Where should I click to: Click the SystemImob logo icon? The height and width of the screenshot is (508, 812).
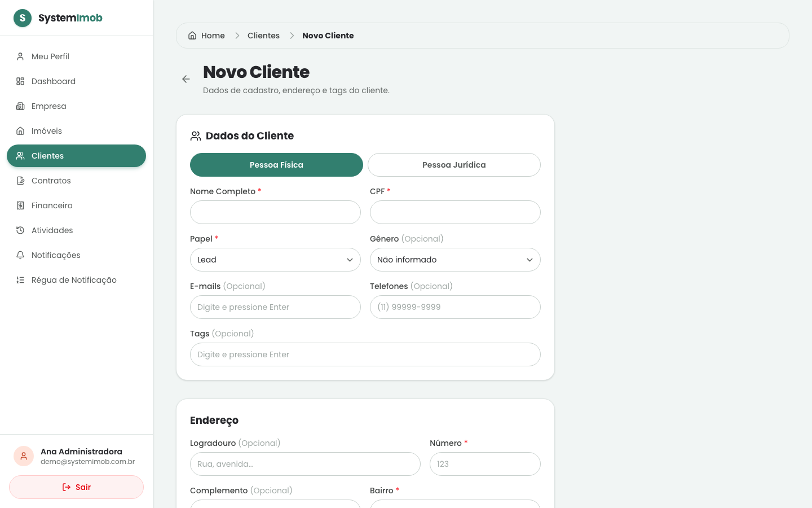click(23, 18)
